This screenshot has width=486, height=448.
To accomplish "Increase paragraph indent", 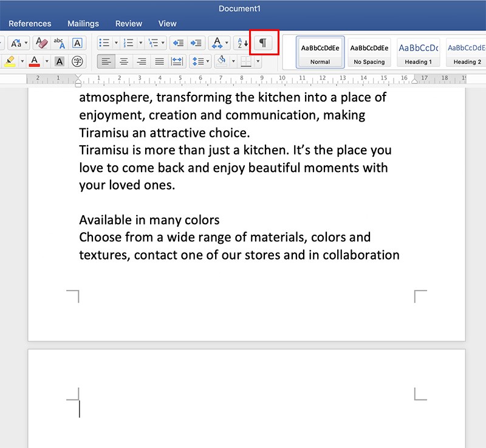I will point(196,43).
